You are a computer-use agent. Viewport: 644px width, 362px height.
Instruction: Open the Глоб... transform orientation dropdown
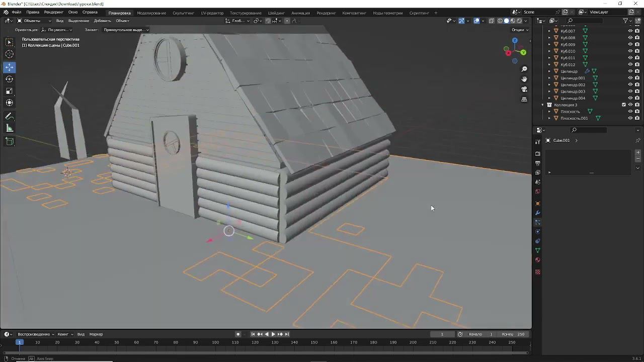click(237, 21)
